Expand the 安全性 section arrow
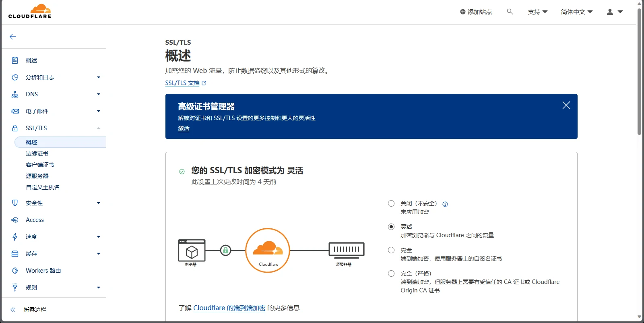The width and height of the screenshot is (644, 323). pos(99,203)
